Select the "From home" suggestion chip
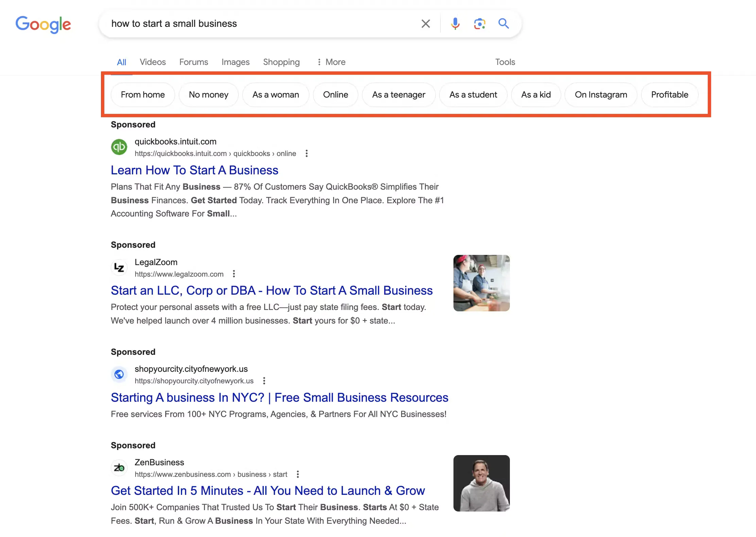Viewport: 756px width, 537px height. 143,95
